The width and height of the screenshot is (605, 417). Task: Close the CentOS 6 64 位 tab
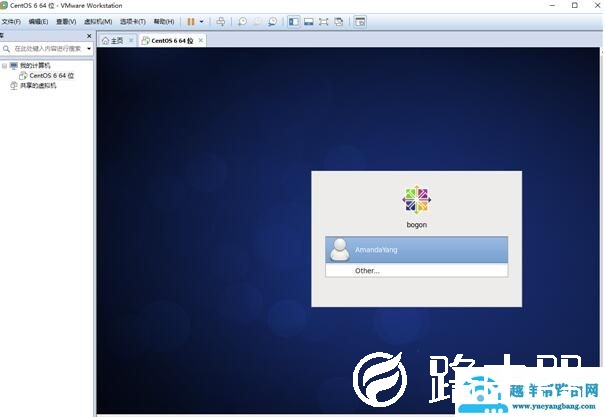(201, 40)
